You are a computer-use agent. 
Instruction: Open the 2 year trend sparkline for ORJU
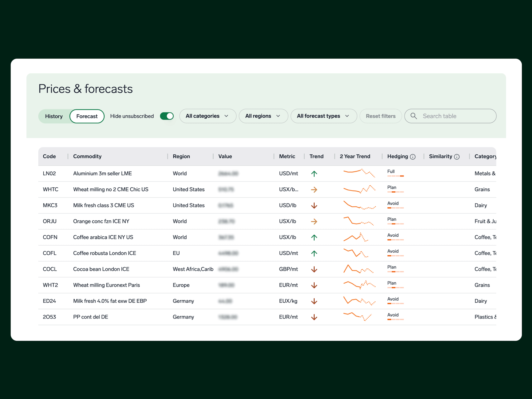click(359, 221)
